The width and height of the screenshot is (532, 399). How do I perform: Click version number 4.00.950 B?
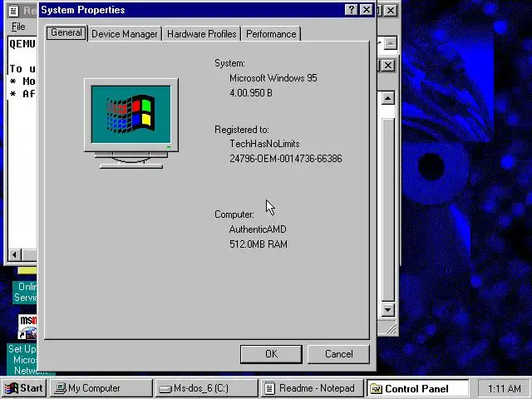pos(251,93)
